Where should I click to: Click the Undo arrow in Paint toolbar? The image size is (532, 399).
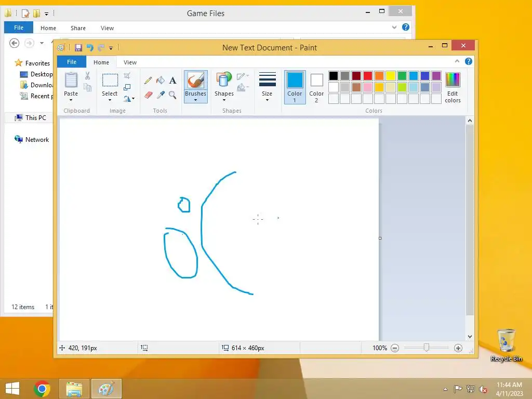tap(90, 47)
